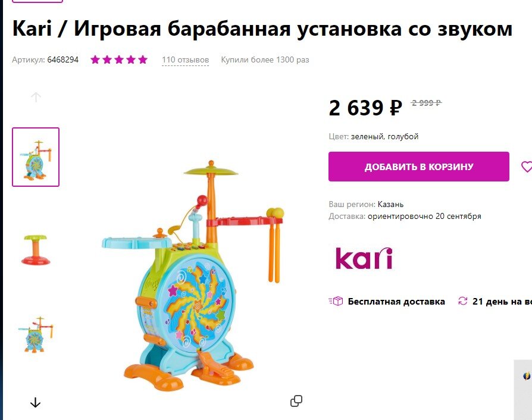Click the 2 639 ₽ current price
Image resolution: width=532 pixels, height=420 pixels.
(x=365, y=108)
